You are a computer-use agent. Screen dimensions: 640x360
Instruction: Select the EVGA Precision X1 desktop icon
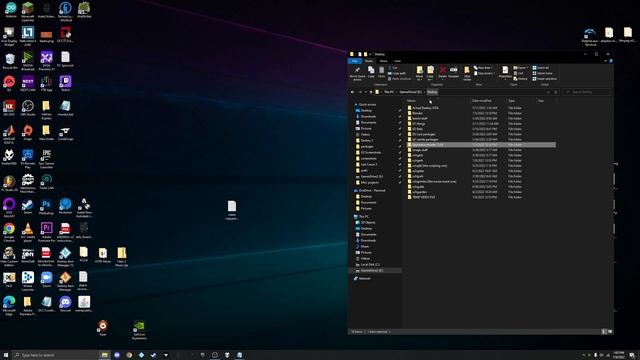pos(46,61)
